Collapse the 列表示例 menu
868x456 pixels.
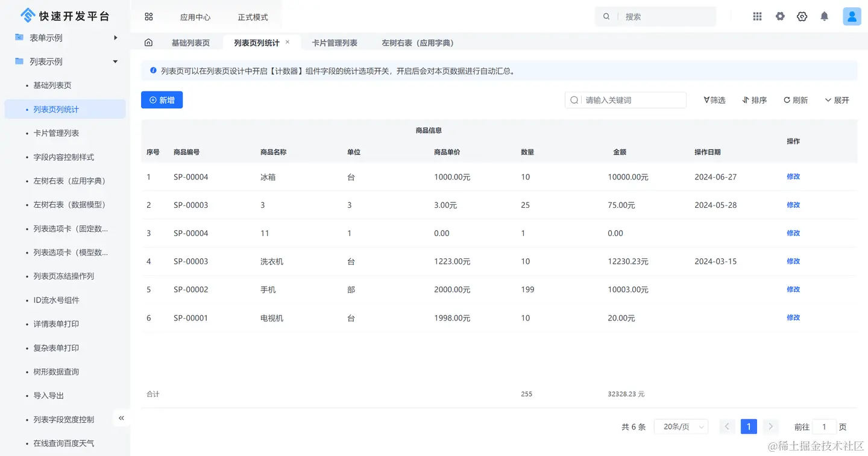(115, 61)
